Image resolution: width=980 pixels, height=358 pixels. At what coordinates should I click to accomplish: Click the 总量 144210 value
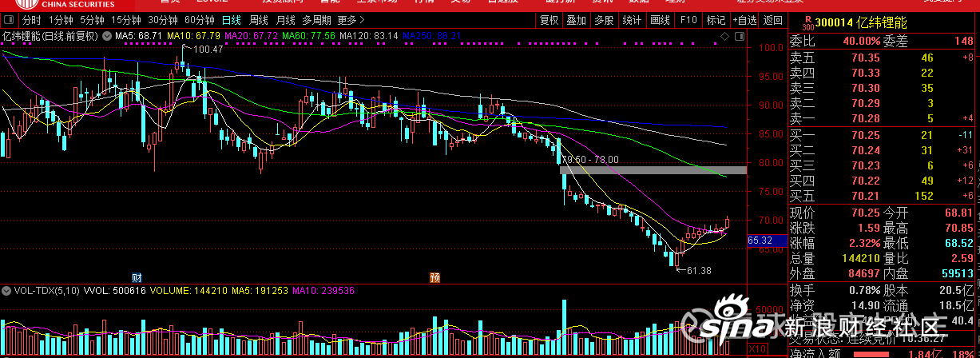[x=859, y=259]
